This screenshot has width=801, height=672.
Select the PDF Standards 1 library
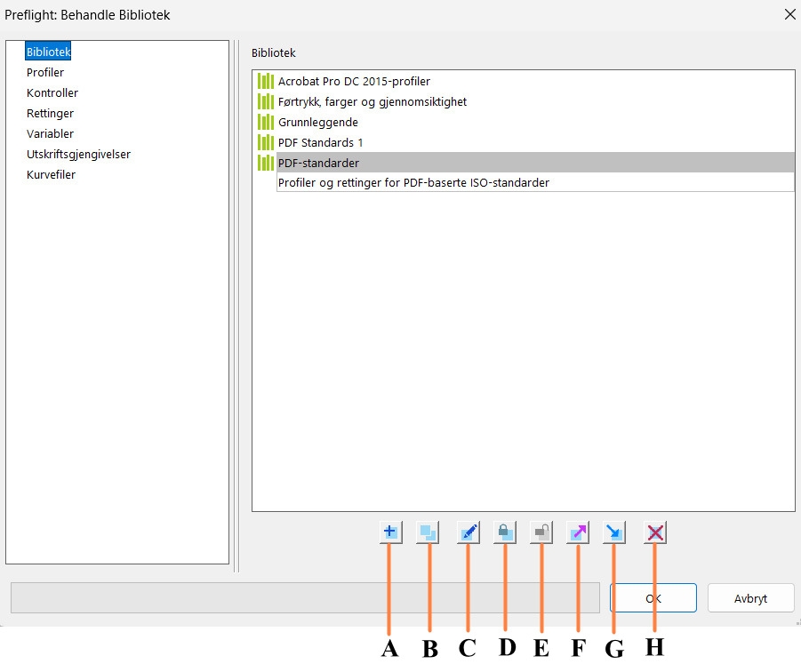(x=320, y=142)
